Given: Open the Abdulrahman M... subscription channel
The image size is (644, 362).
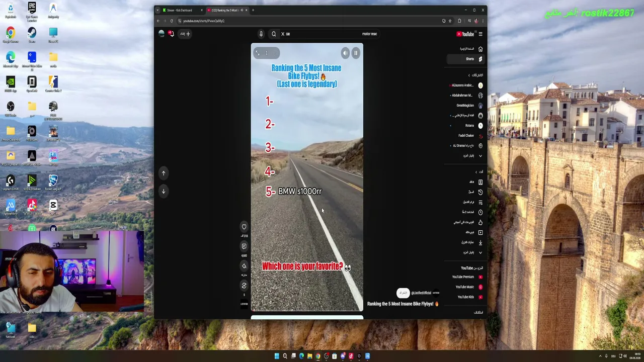Looking at the screenshot, I should (x=466, y=96).
